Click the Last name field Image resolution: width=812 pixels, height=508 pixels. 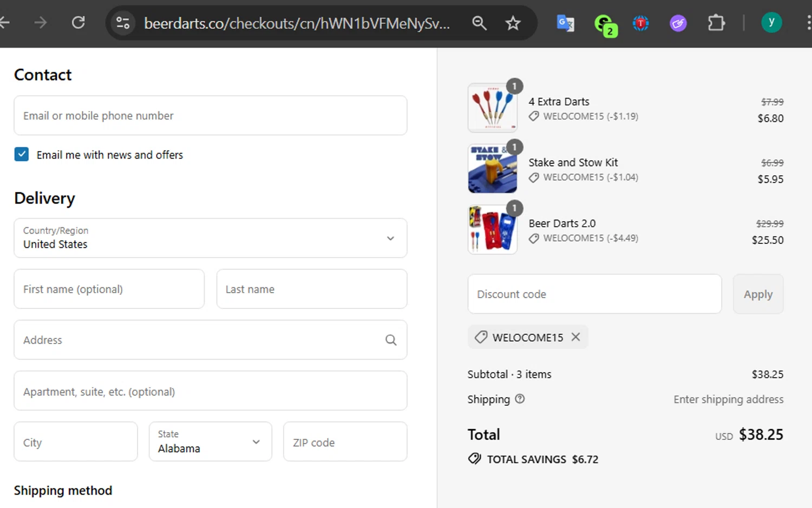coord(312,289)
